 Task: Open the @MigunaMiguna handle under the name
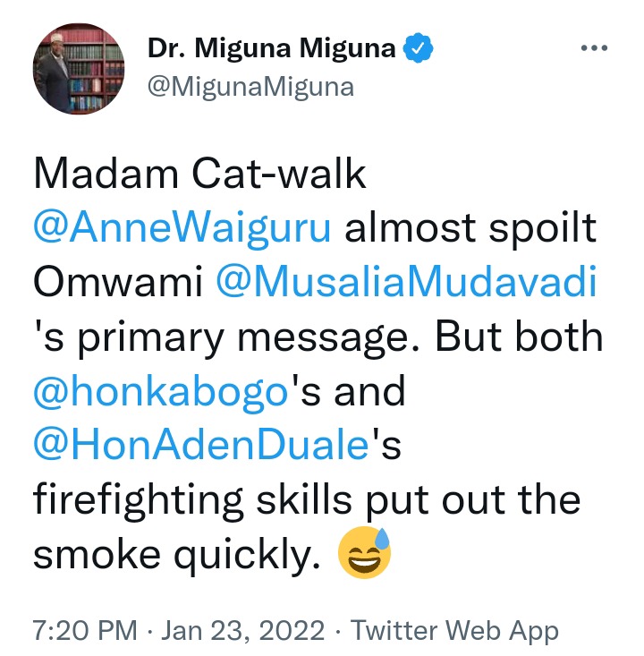pyautogui.click(x=250, y=87)
